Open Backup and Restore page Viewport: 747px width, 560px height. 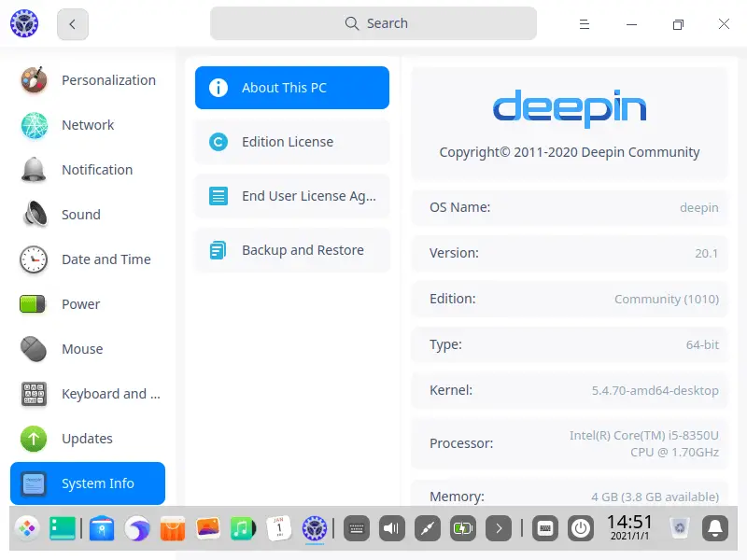point(292,250)
